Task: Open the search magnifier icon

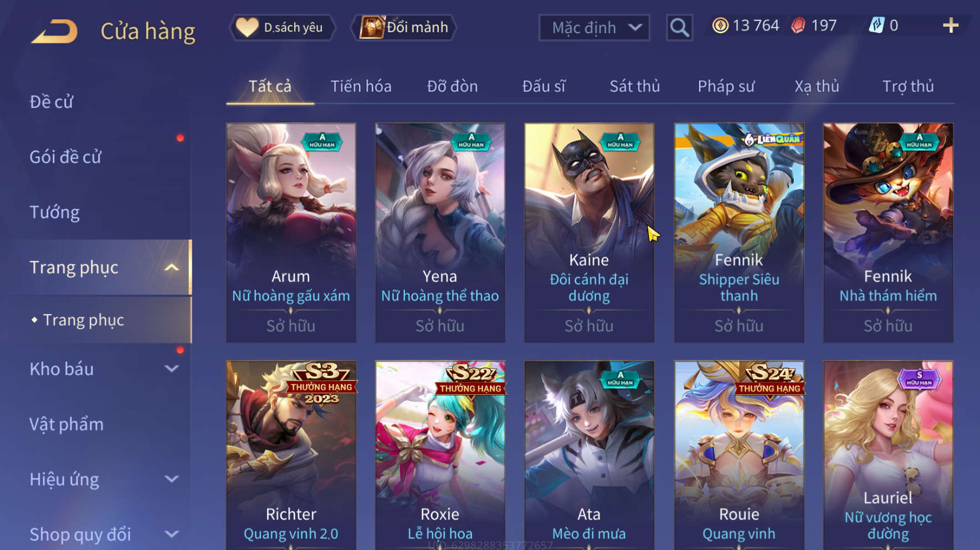Action: 679,28
